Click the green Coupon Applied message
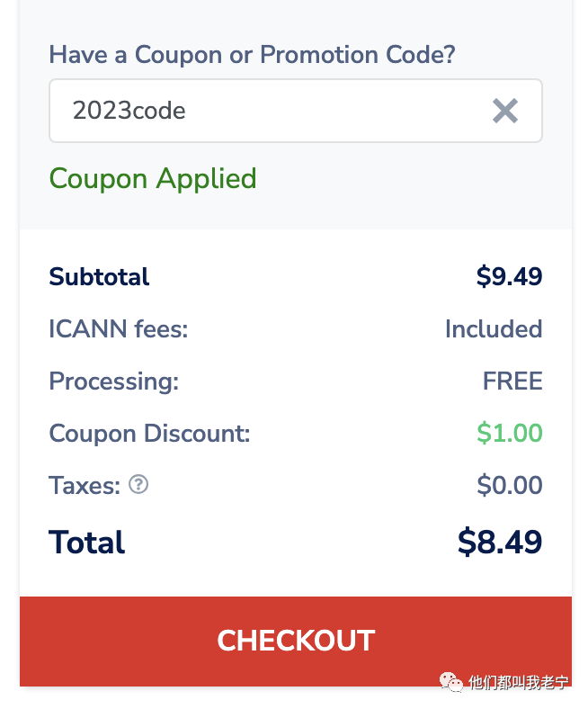The image size is (588, 709). [153, 178]
